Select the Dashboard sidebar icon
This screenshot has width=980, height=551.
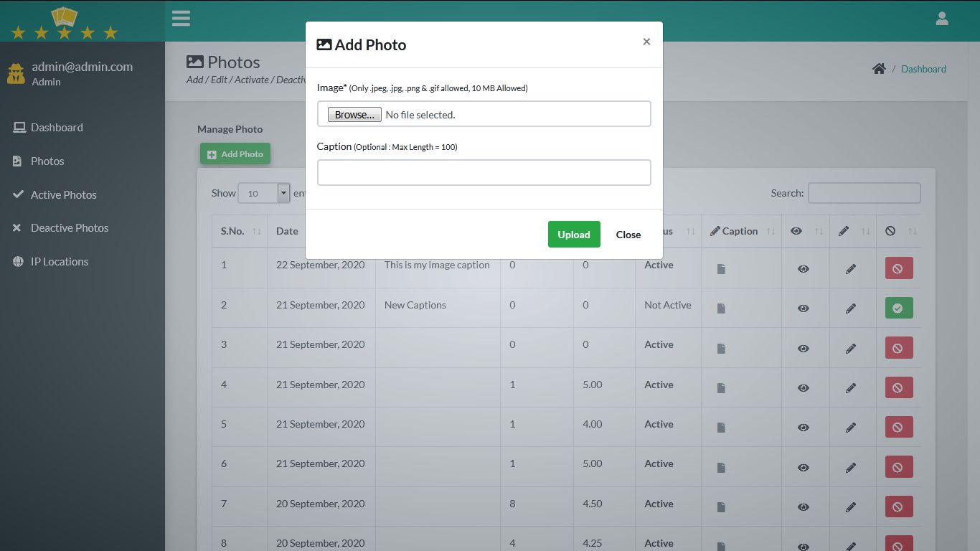click(18, 127)
